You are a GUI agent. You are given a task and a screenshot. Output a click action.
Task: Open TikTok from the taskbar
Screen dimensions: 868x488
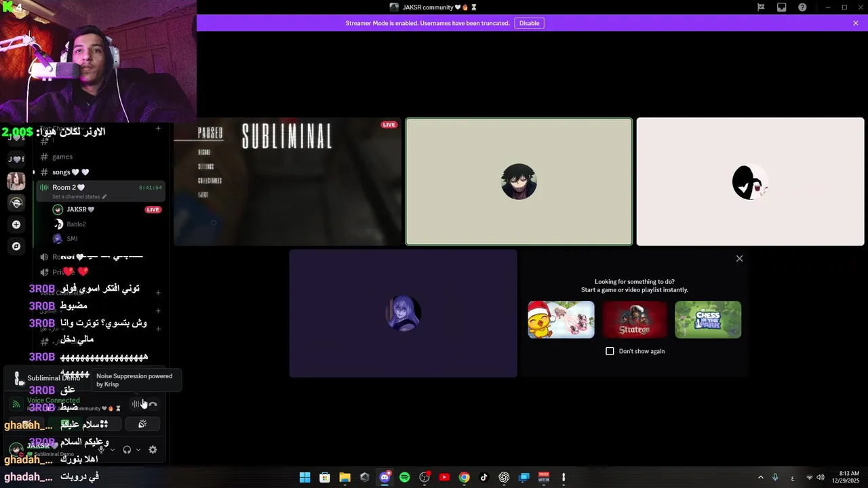tap(484, 477)
